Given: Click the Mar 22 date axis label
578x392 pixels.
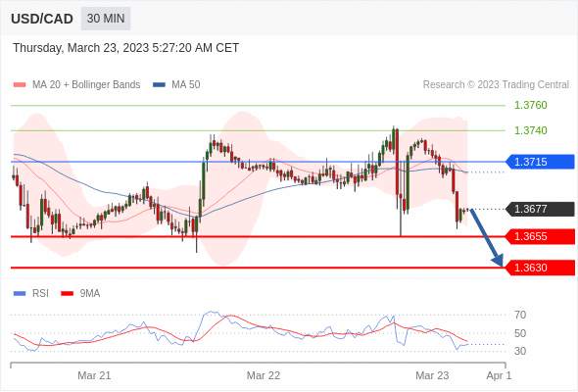Looking at the screenshot, I should pos(264,375).
